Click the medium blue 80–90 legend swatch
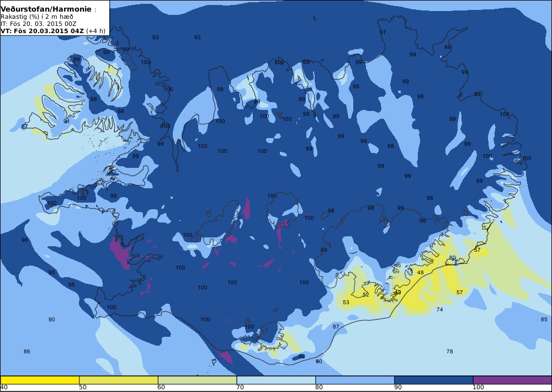This screenshot has width=552, height=392. (x=355, y=380)
